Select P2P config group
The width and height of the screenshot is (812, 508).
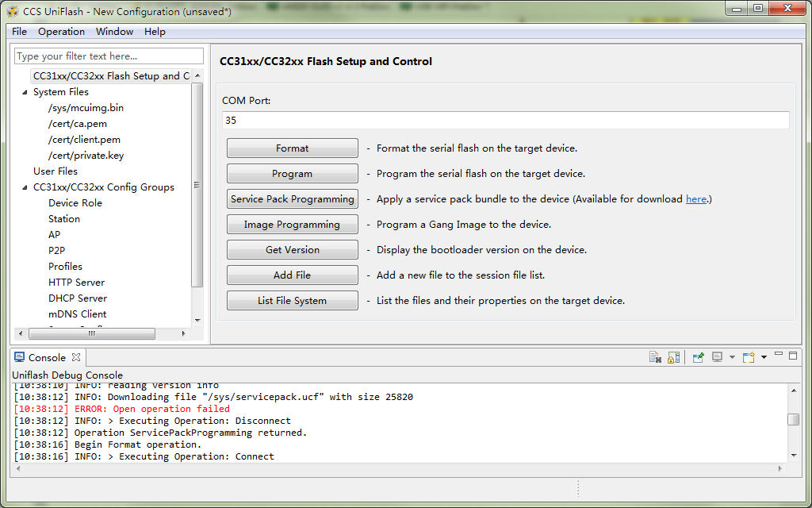[x=56, y=250]
